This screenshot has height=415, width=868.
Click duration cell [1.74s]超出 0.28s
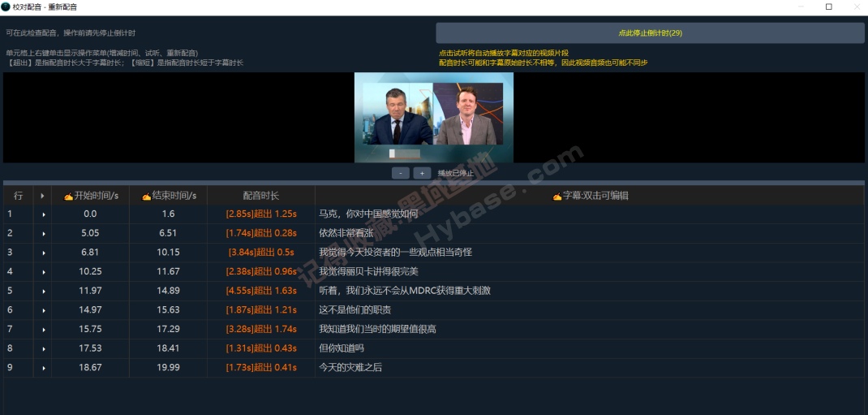coord(261,233)
